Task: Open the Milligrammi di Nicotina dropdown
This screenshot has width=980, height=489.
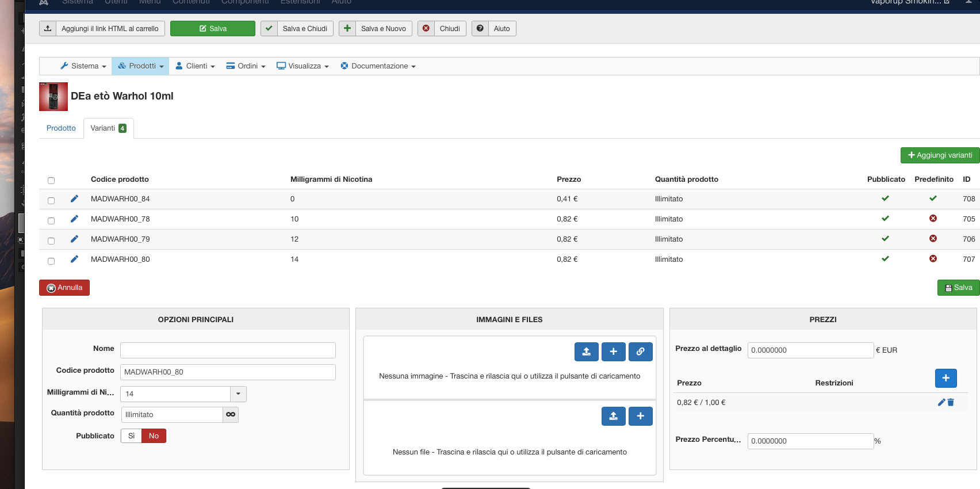Action: point(238,394)
